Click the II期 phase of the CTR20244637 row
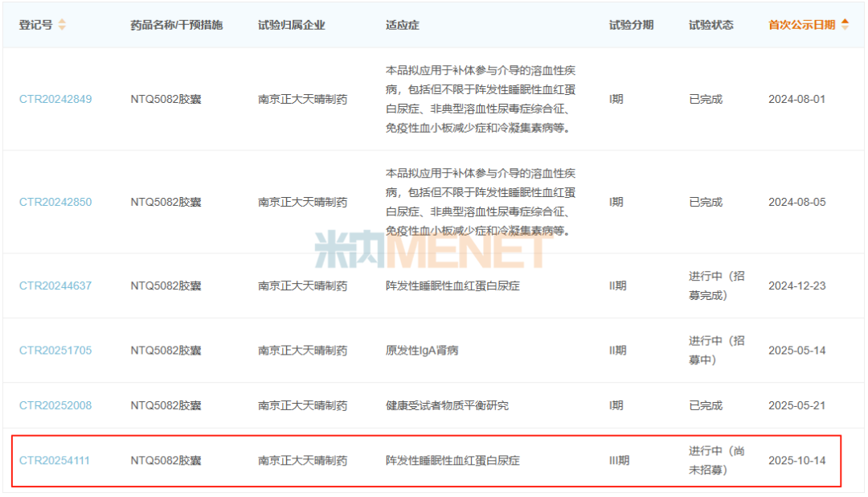Viewport: 868px width, 497px height. click(618, 286)
